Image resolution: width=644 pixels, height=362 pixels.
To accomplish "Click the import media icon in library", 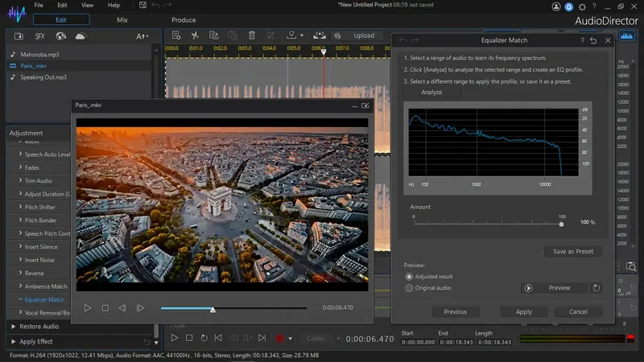I will (x=19, y=36).
